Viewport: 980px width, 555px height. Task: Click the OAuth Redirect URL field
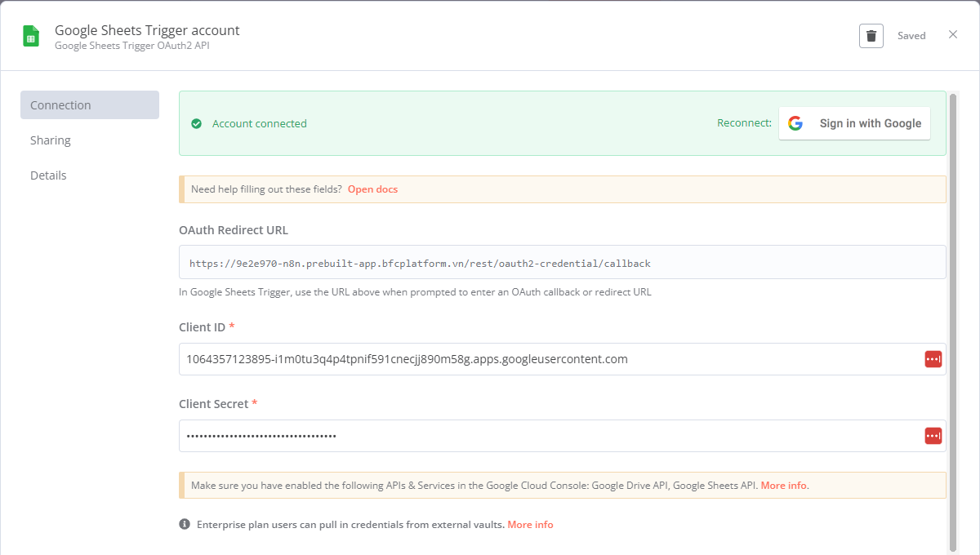click(563, 263)
